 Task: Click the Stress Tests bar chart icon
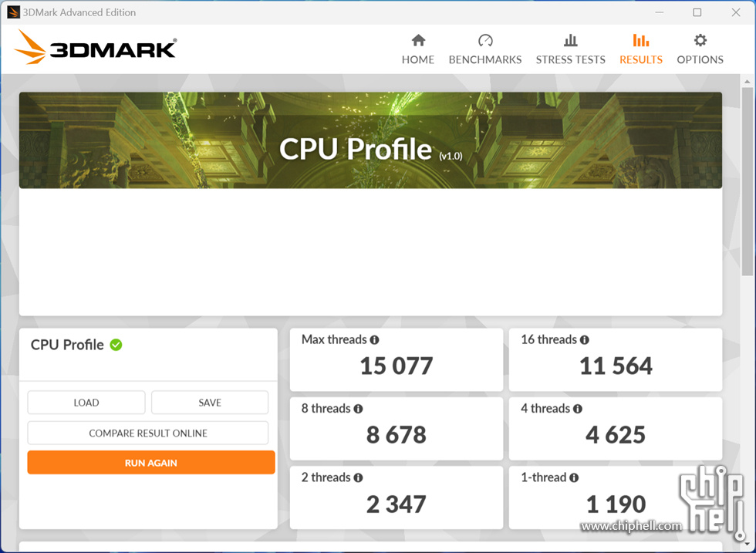pyautogui.click(x=570, y=40)
